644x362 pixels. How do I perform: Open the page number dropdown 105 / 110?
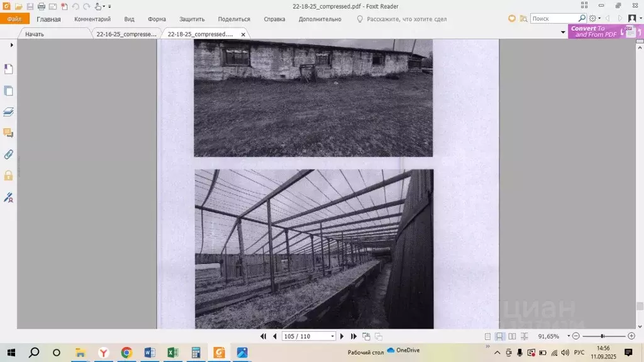tap(333, 337)
